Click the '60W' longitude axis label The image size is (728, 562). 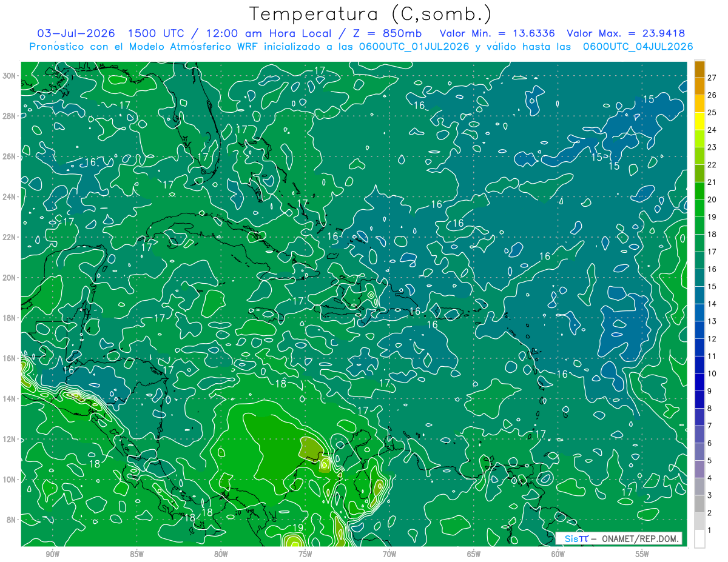(x=558, y=555)
